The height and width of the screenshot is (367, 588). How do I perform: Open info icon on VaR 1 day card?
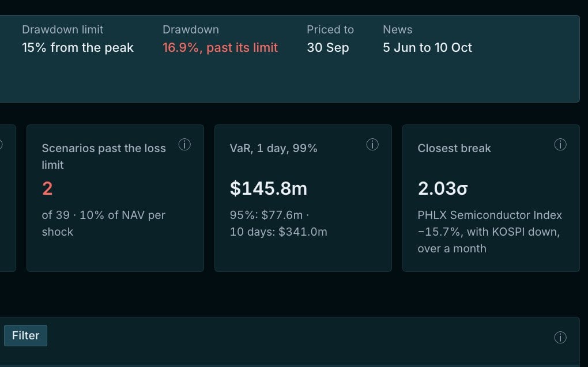click(x=372, y=145)
